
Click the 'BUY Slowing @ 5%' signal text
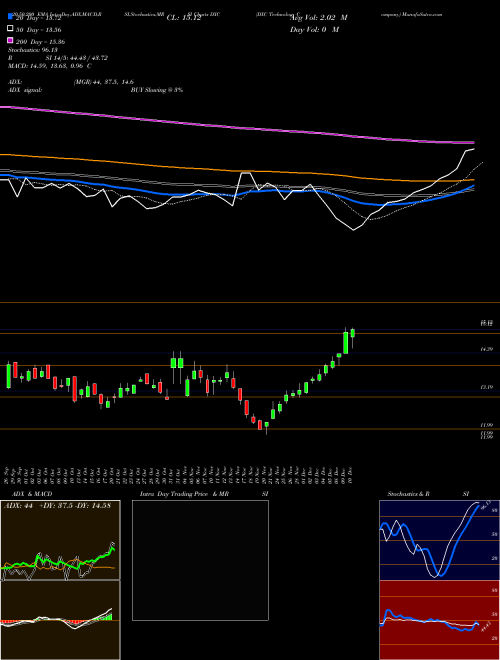(x=157, y=90)
